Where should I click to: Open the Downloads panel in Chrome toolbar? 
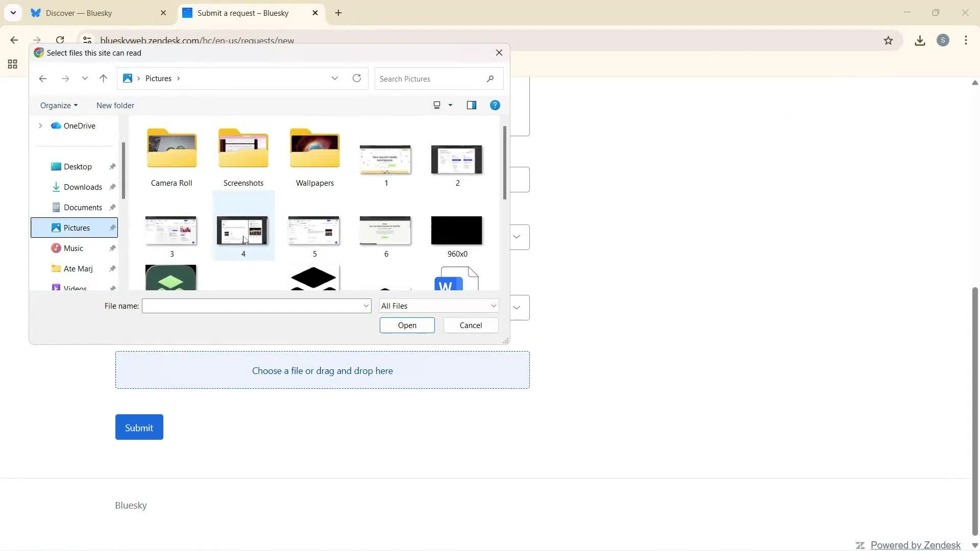tap(920, 40)
